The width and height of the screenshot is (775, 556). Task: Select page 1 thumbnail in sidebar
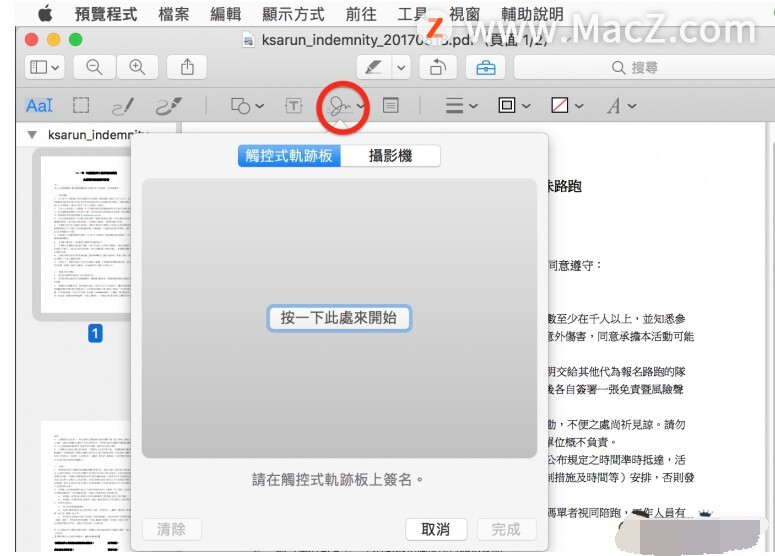[85, 235]
